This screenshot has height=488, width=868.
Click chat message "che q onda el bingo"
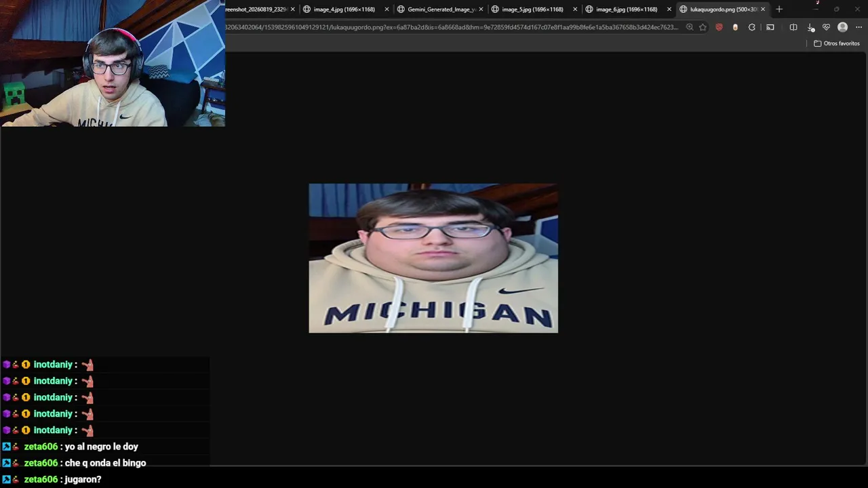(x=105, y=463)
